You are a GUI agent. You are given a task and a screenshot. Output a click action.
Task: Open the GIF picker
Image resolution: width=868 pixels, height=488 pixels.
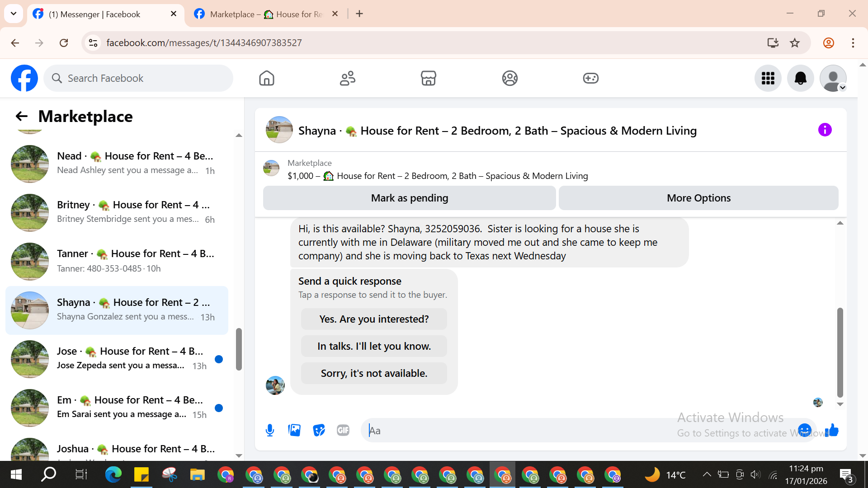[343, 430]
